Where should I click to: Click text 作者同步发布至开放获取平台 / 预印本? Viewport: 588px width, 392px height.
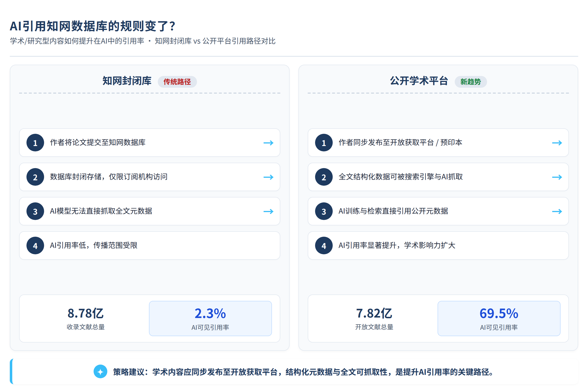click(x=400, y=142)
